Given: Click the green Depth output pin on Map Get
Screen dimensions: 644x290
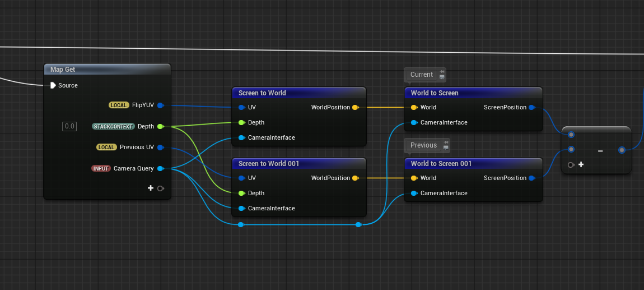Looking at the screenshot, I should tap(160, 126).
